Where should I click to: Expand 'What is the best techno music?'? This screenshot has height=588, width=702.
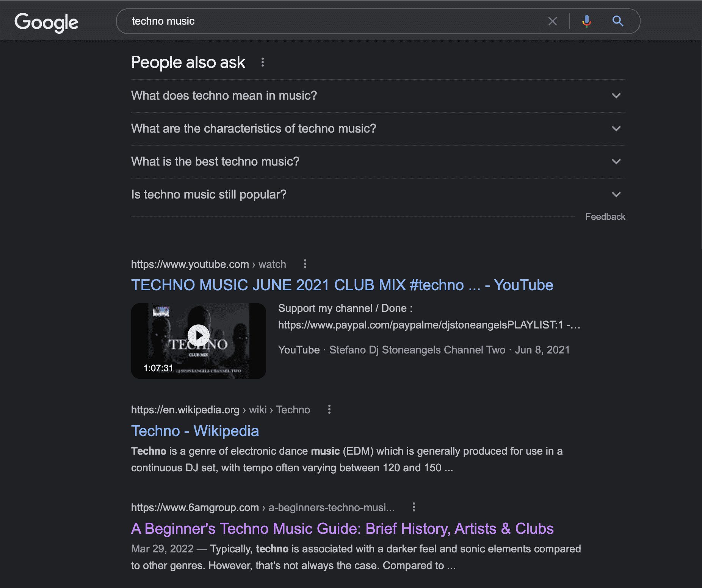pos(378,161)
